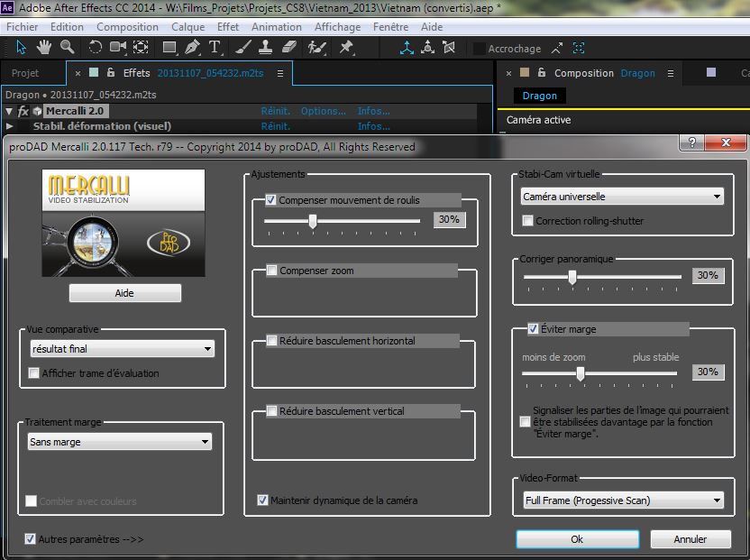
Task: Open the Video-Format dropdown
Action: 623,500
